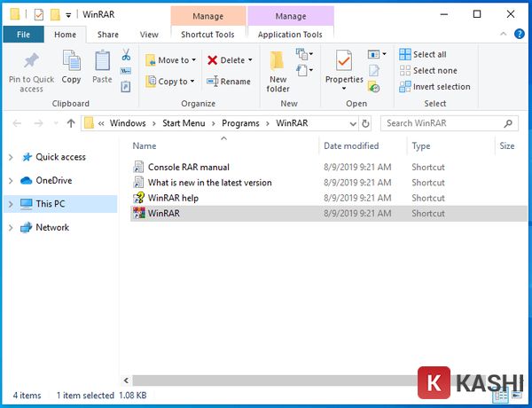Select Quick access in navigation pane

click(x=60, y=157)
